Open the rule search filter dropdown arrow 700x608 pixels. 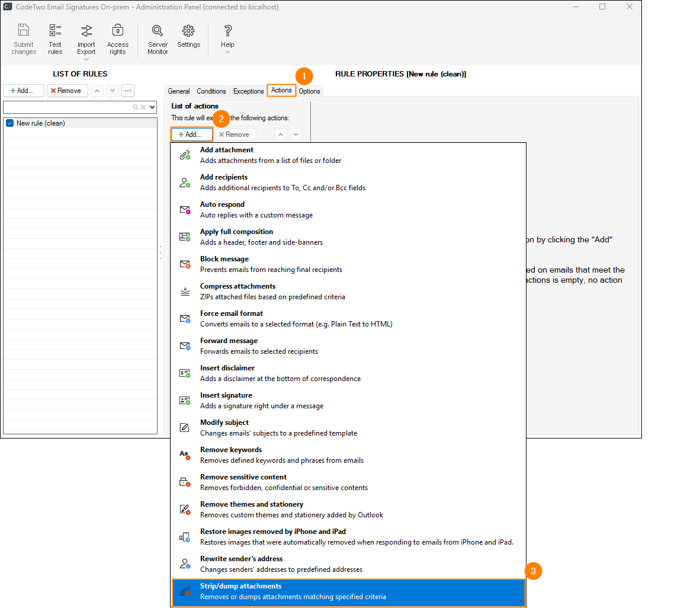click(152, 107)
